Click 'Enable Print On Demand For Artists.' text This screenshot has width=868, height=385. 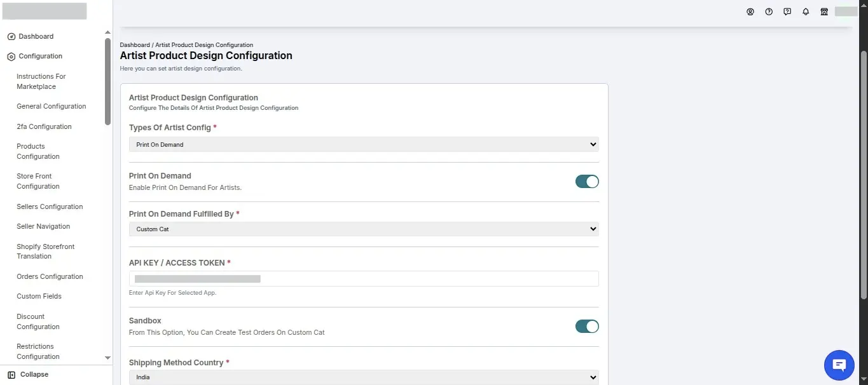[x=185, y=188]
